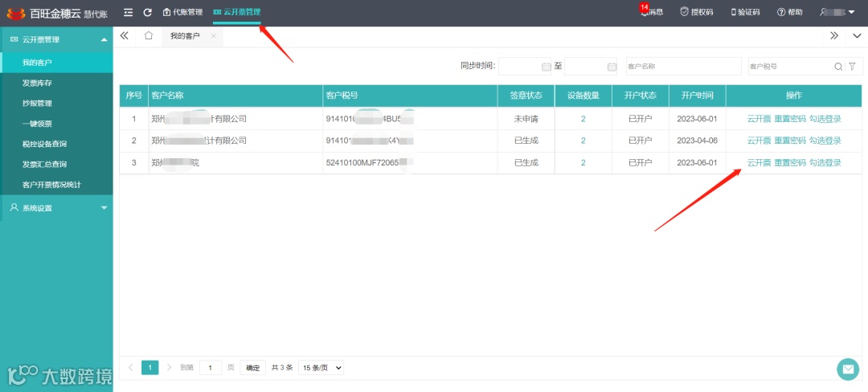Click the sync end date field
Screen dimensions: 868x392
591,67
